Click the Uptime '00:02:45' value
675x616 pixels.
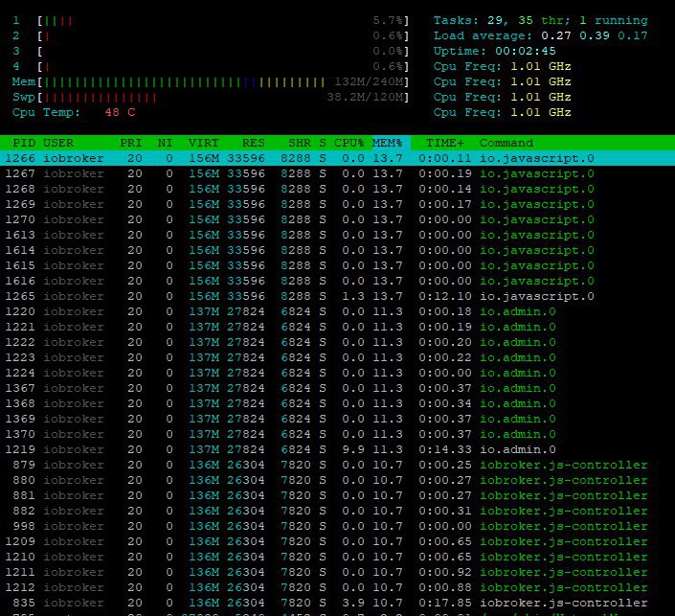[x=526, y=52]
